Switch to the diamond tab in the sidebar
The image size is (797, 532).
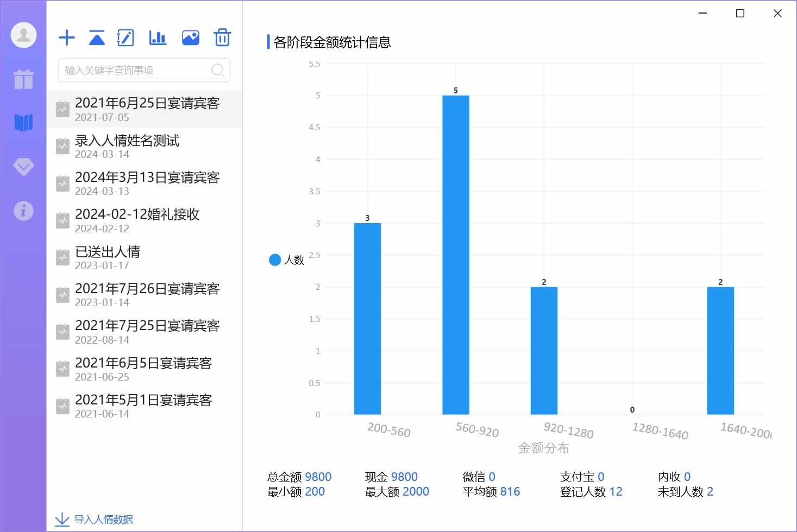coord(23,166)
